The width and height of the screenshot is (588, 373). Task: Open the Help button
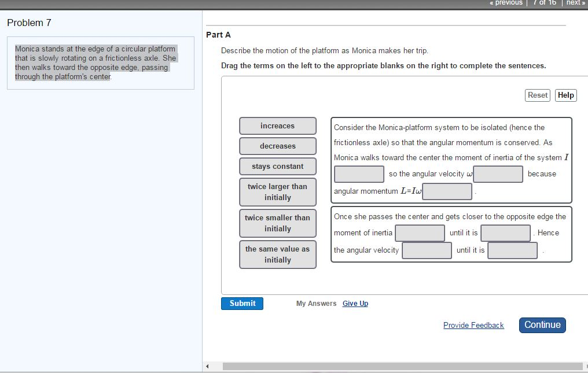tap(565, 95)
